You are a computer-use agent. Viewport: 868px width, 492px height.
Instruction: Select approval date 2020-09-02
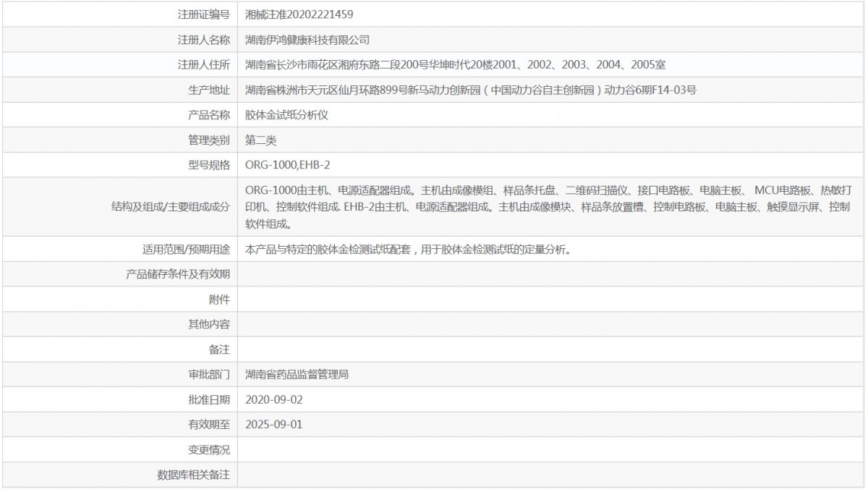[x=274, y=399]
